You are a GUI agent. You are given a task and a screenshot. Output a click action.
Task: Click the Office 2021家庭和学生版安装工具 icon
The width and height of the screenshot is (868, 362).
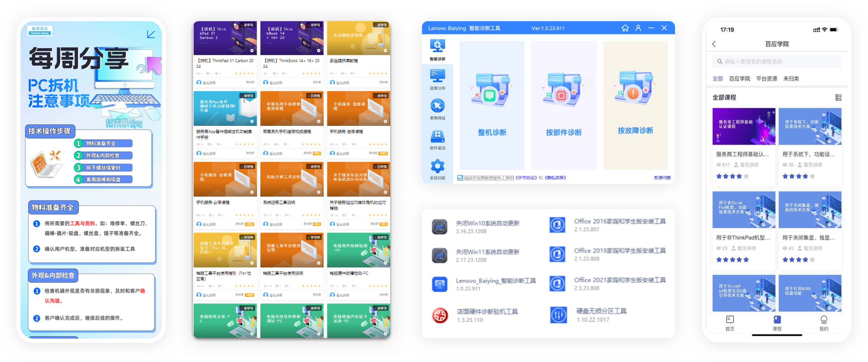557,284
